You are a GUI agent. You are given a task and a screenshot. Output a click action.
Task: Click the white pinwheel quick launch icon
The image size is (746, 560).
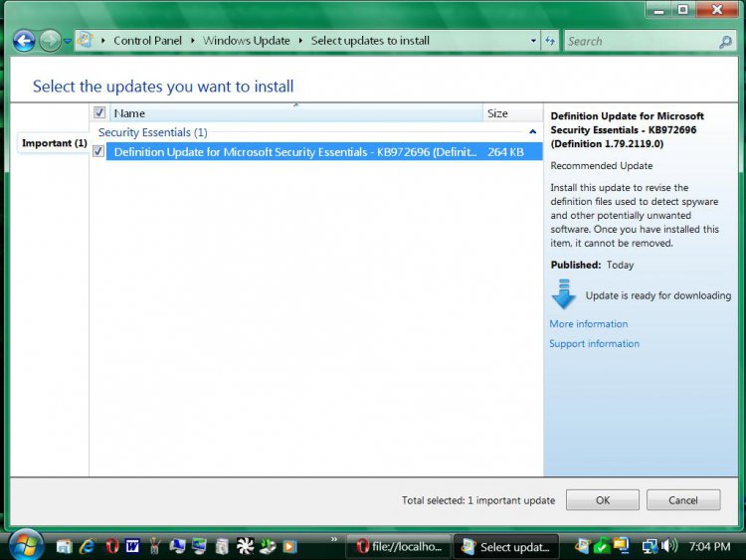(x=245, y=546)
